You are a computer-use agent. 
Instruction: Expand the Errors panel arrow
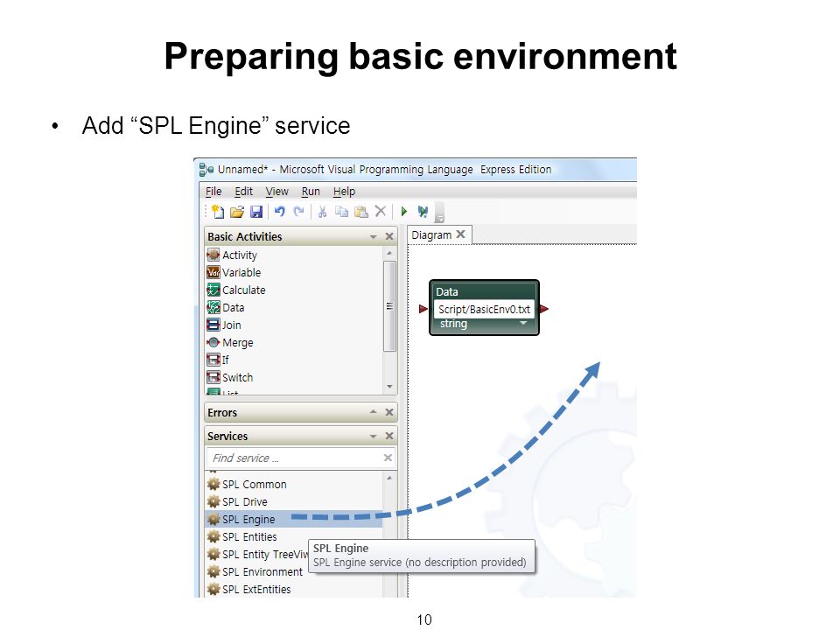coord(373,411)
